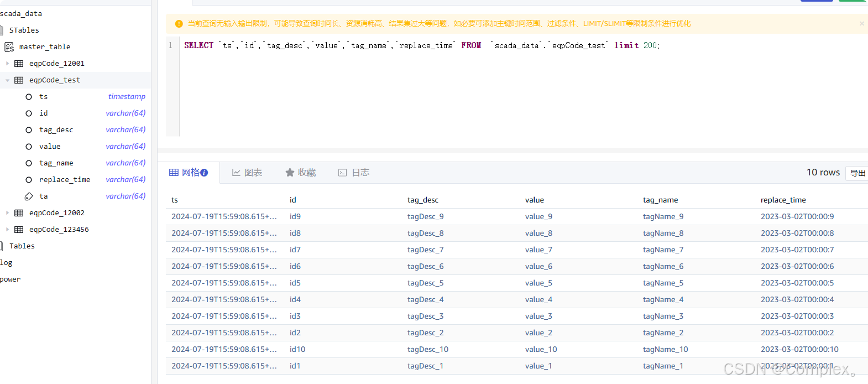Click line number 1 in editor gutter
This screenshot has width=868, height=384.
(170, 46)
